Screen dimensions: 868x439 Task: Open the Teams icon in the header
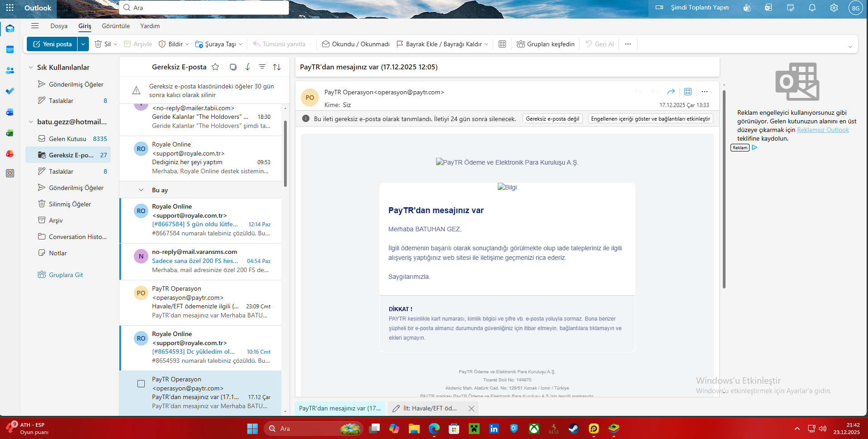pyautogui.click(x=747, y=8)
